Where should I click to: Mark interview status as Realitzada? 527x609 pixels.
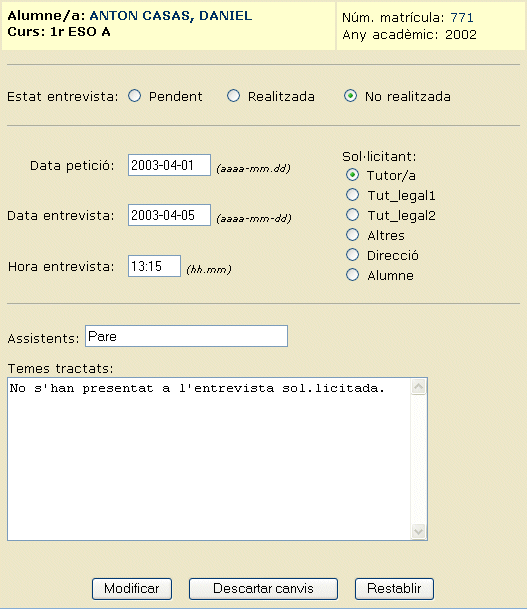pos(233,96)
